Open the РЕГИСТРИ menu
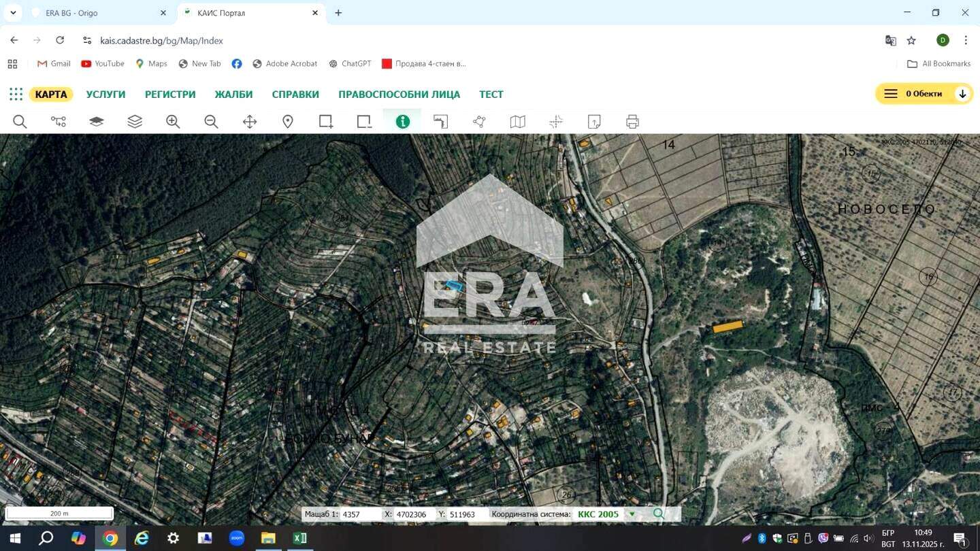 click(170, 94)
